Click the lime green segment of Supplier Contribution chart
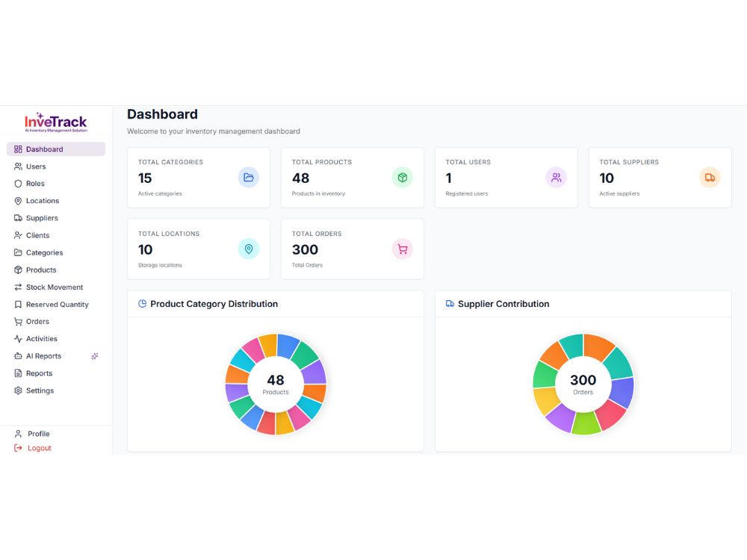Screen dimensions: 747x560 click(586, 423)
